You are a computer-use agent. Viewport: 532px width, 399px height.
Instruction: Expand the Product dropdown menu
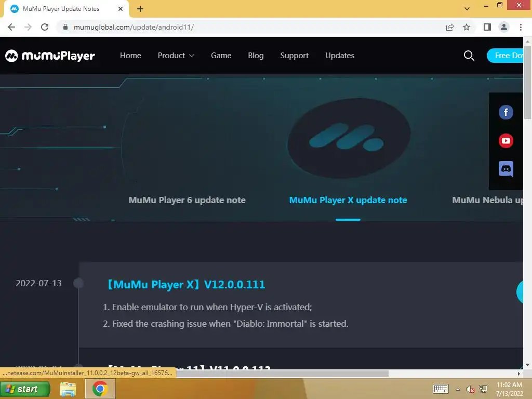click(x=176, y=56)
